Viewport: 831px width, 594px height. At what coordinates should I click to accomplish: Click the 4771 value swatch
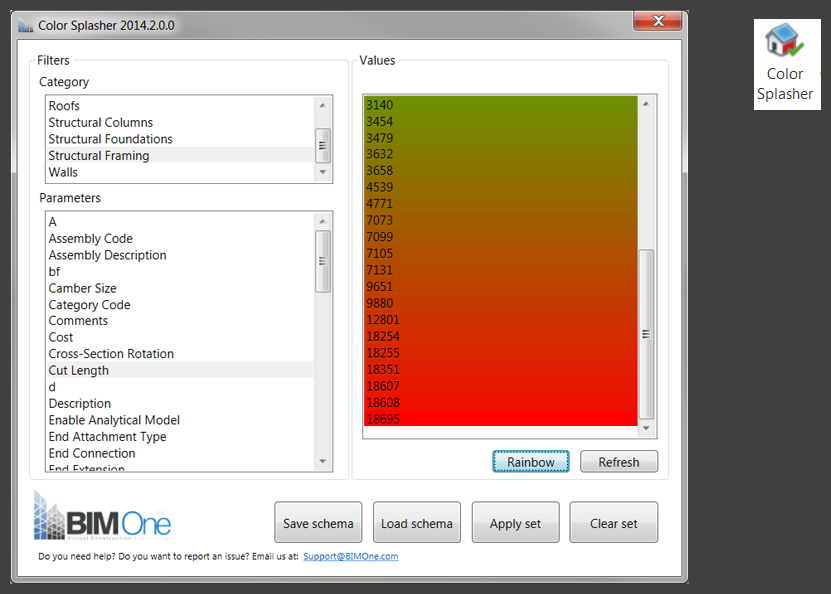coord(500,203)
